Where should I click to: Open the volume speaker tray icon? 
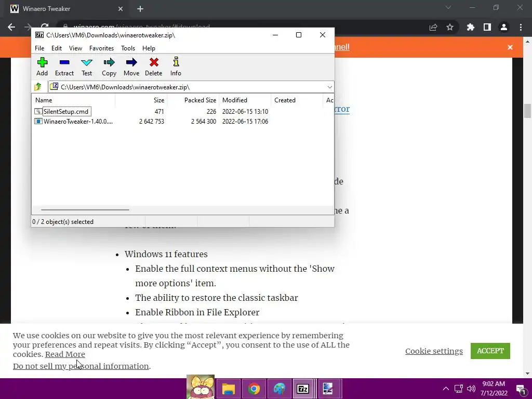471,389
